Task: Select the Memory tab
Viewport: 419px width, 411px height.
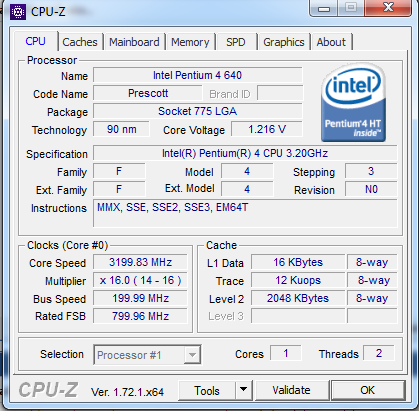Action: (190, 42)
